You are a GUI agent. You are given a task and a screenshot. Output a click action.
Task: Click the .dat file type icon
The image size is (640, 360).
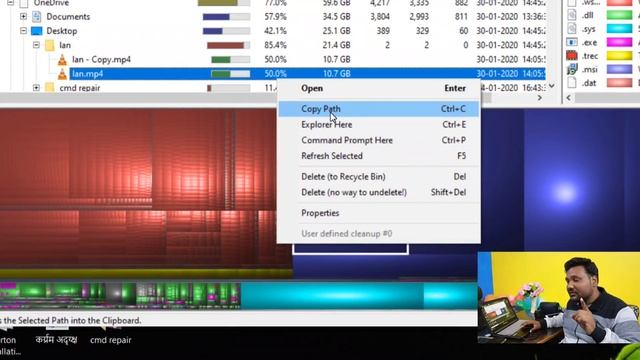coord(572,83)
